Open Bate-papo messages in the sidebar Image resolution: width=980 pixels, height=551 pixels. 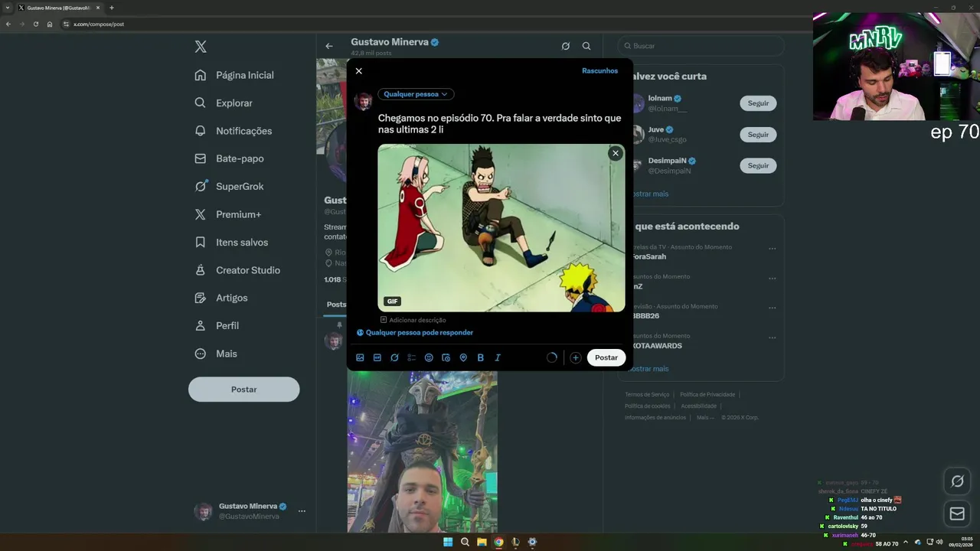coord(230,158)
